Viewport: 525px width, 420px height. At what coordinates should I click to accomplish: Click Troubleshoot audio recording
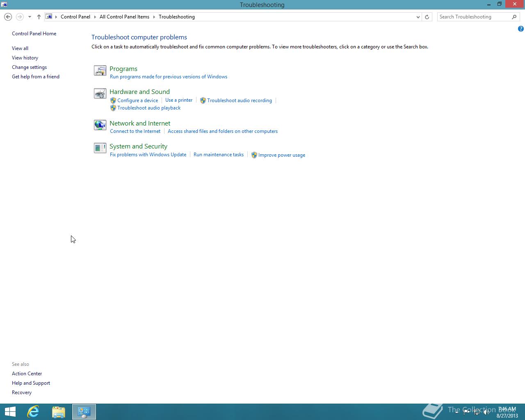tap(240, 100)
